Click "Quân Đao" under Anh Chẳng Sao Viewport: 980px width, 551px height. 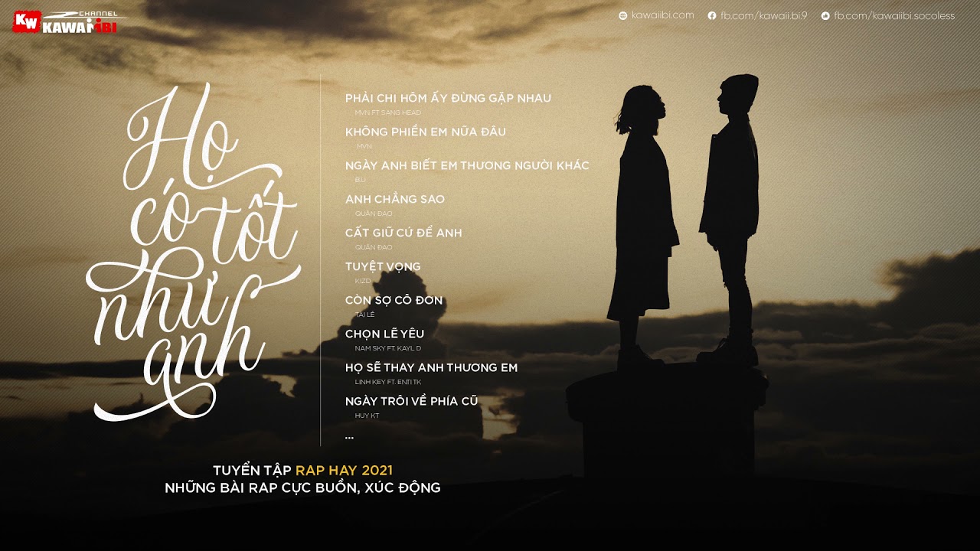374,214
